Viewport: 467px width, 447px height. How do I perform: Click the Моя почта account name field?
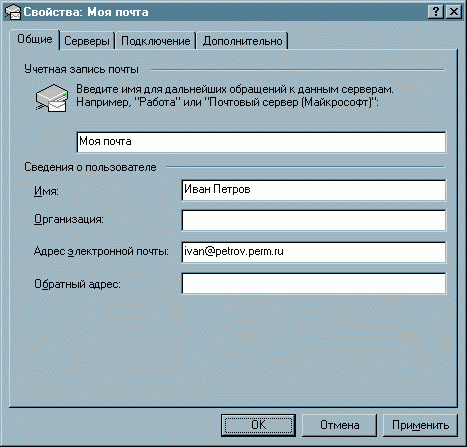point(261,142)
